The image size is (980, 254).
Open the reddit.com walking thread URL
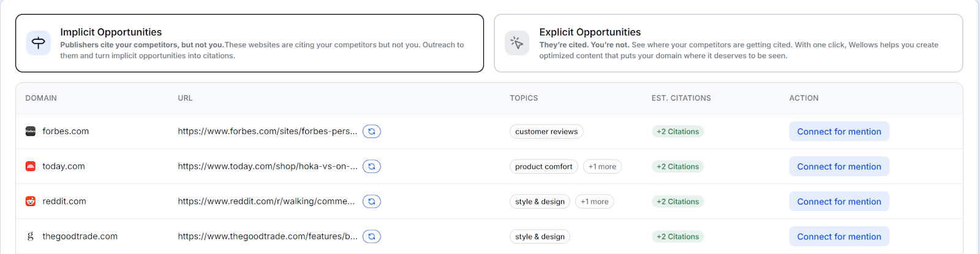[266, 201]
